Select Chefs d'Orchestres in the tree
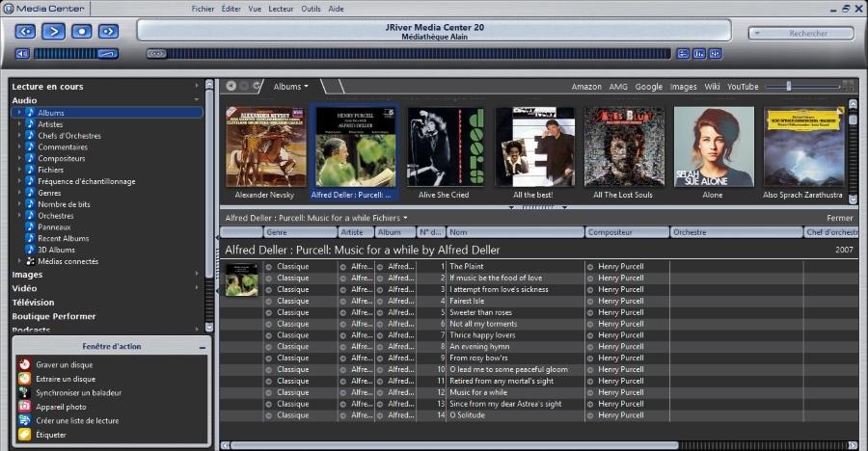This screenshot has width=868, height=451. pyautogui.click(x=69, y=136)
